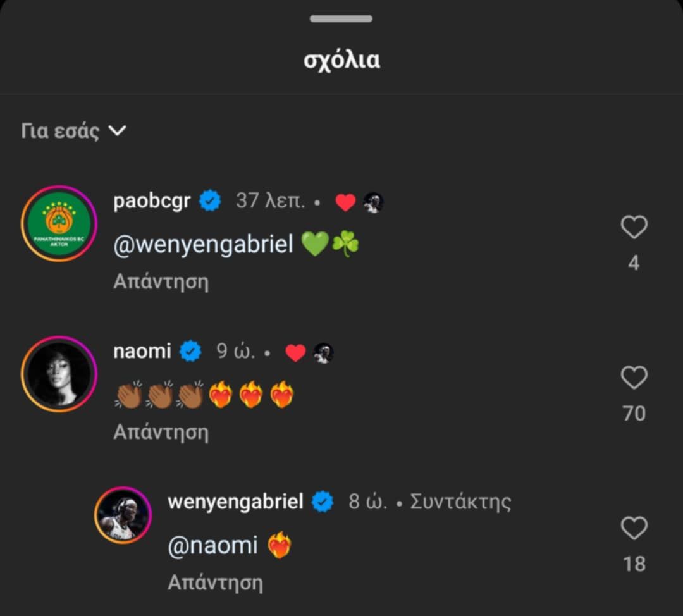Image resolution: width=683 pixels, height=616 pixels.
Task: Click the paobcgr username
Action: 152,201
